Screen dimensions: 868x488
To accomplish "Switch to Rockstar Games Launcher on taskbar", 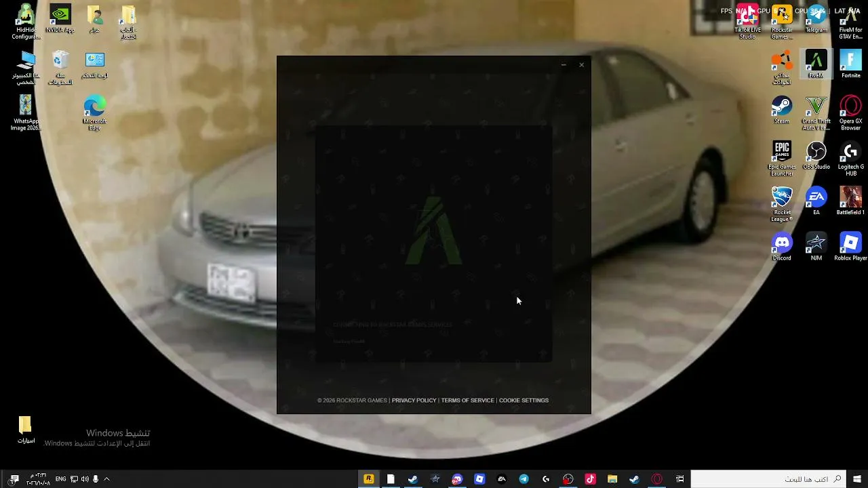I will click(368, 479).
